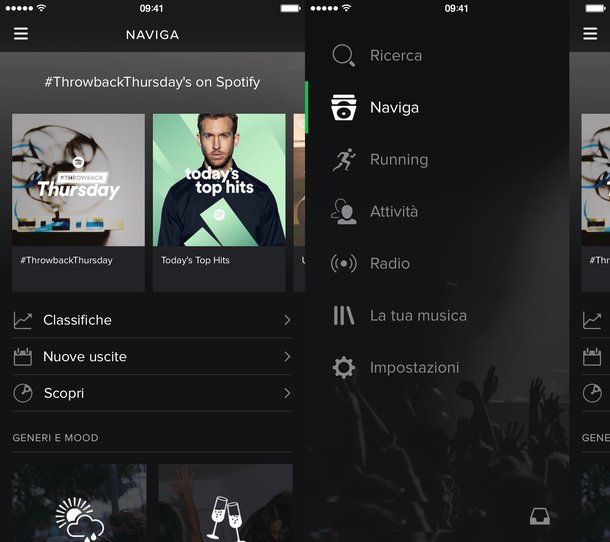The image size is (610, 542).
Task: Tap the battery indicator in left status bar
Action: tap(290, 8)
